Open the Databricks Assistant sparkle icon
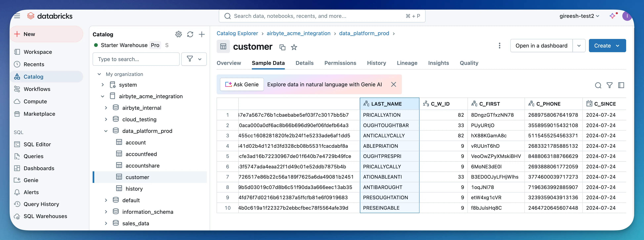The image size is (644, 240). (612, 16)
